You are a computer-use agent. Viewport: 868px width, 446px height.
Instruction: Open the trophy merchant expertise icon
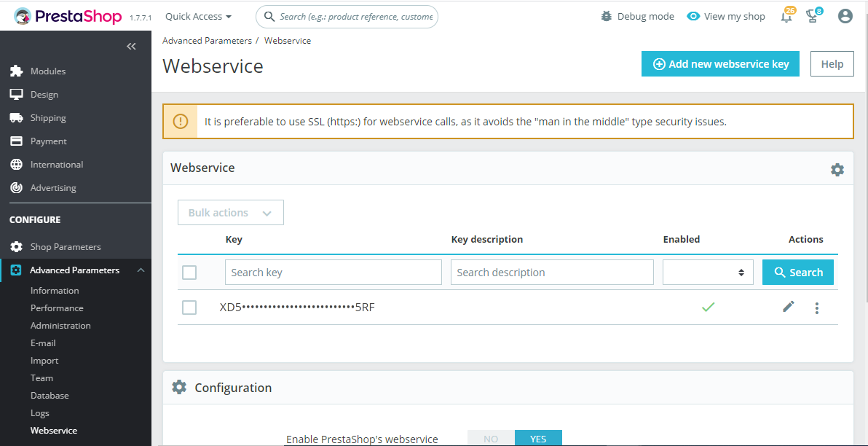click(x=813, y=15)
